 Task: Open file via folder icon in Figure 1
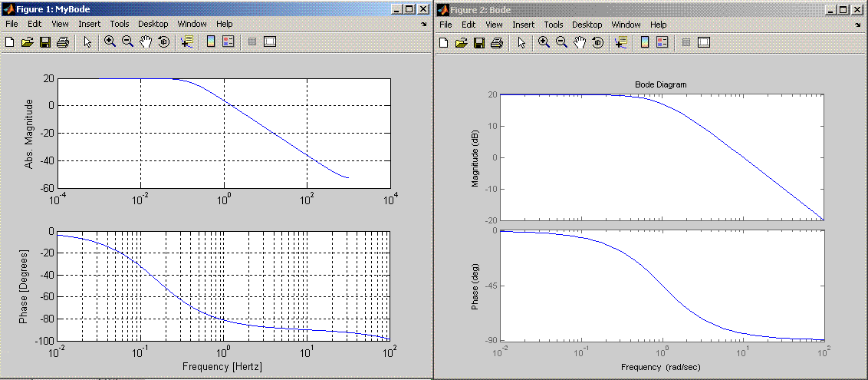pos(28,42)
